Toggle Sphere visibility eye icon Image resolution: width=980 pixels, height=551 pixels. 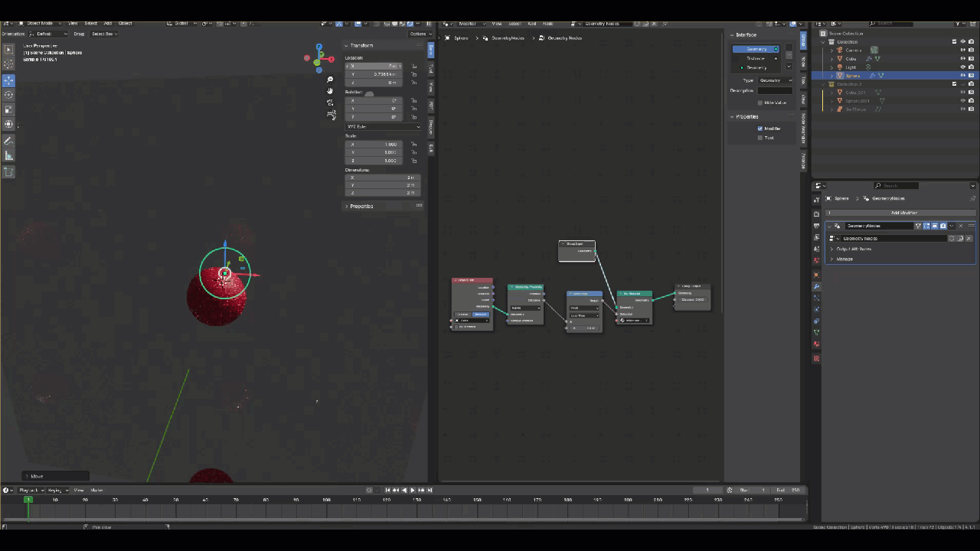pyautogui.click(x=963, y=76)
